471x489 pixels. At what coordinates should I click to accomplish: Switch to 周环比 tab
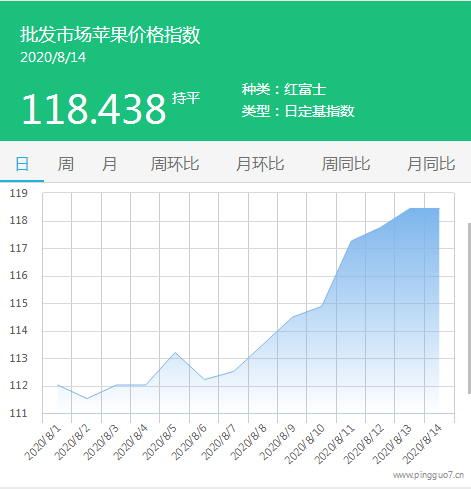point(175,164)
